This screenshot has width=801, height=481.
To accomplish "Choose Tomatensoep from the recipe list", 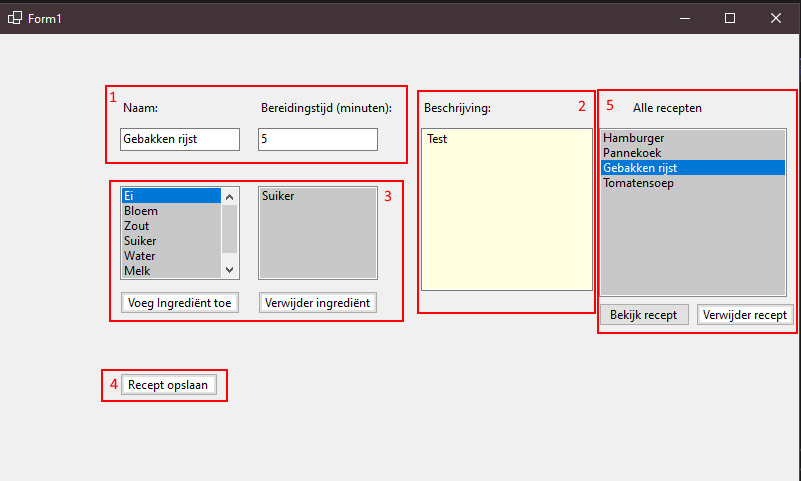I will pos(692,183).
